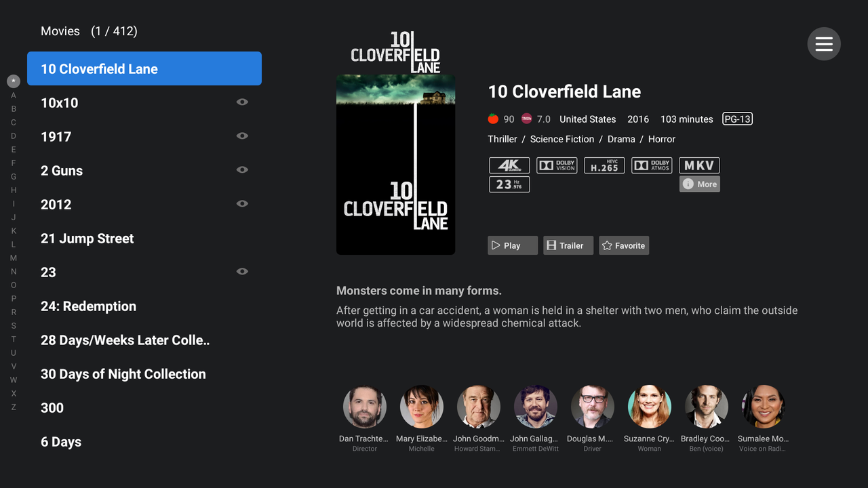Jump to letter B in alphabet index
The height and width of the screenshot is (488, 868).
(x=14, y=108)
